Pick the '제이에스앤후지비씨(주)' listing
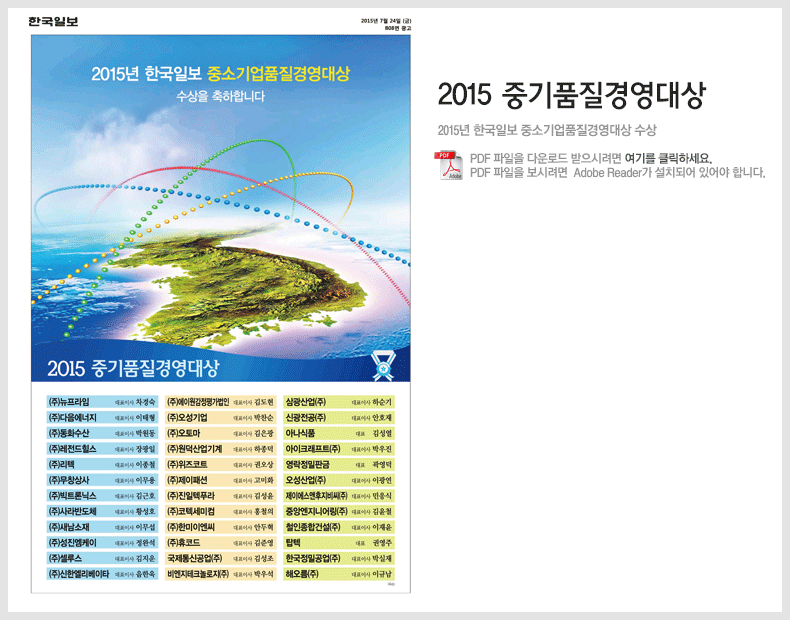 (x=339, y=496)
